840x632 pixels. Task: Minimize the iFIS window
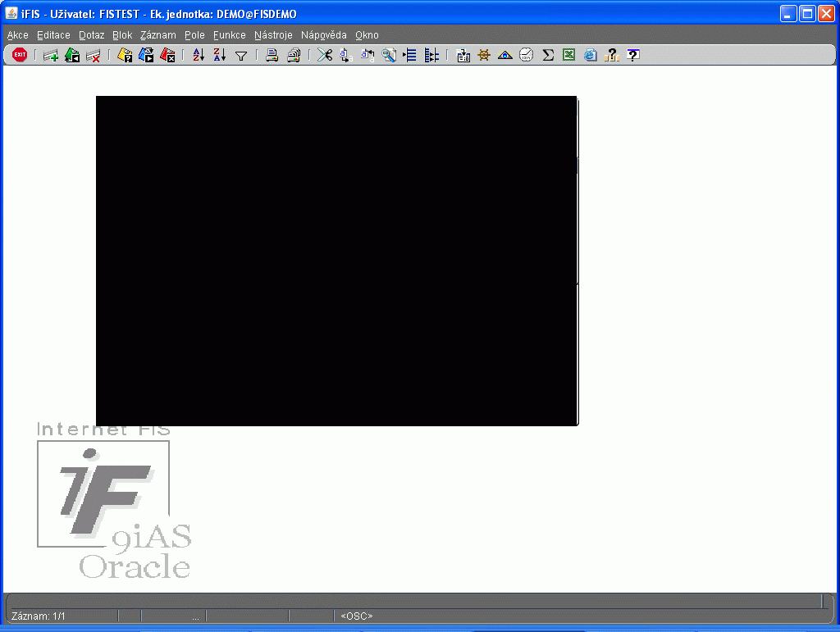[x=788, y=13]
